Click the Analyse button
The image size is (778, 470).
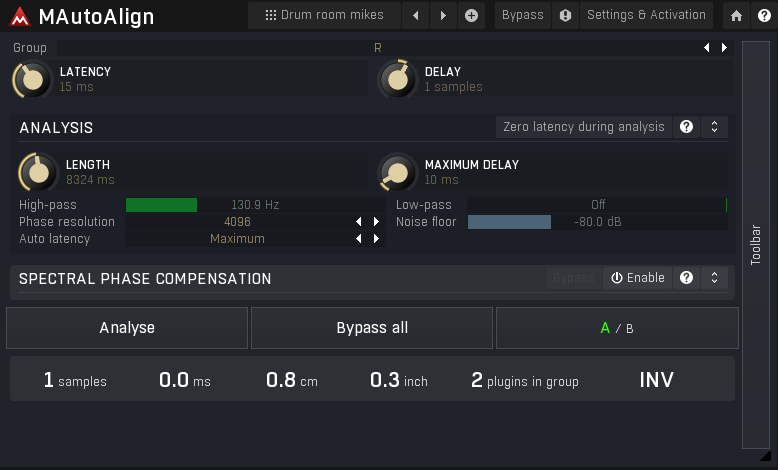127,328
